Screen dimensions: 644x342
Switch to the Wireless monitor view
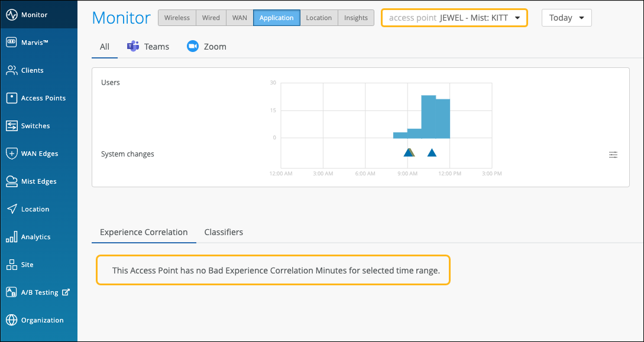click(177, 18)
